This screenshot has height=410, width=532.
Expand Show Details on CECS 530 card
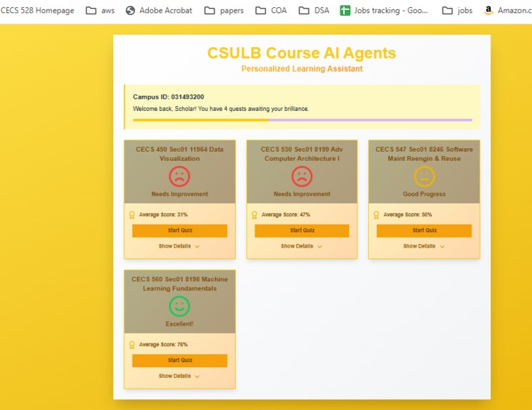point(301,246)
